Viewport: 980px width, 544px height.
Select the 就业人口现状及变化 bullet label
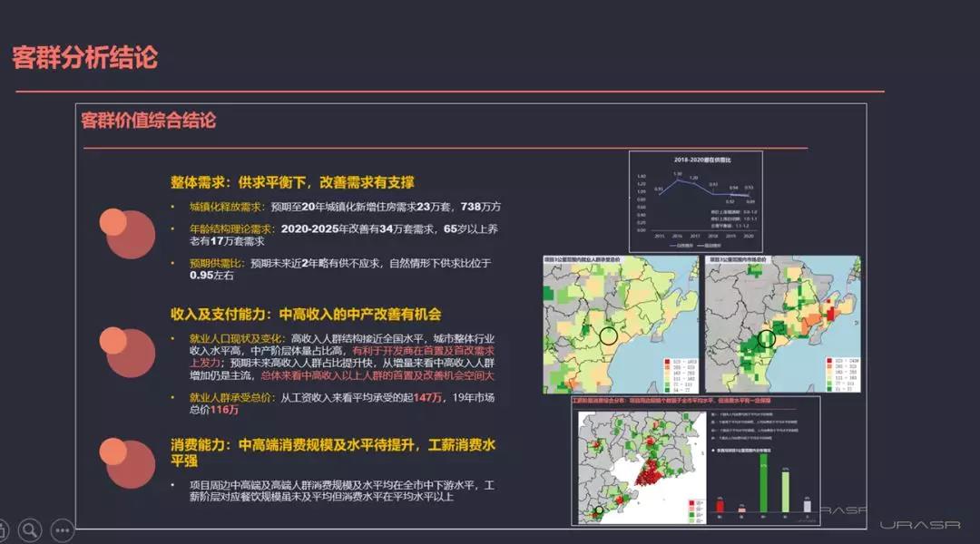click(x=236, y=338)
